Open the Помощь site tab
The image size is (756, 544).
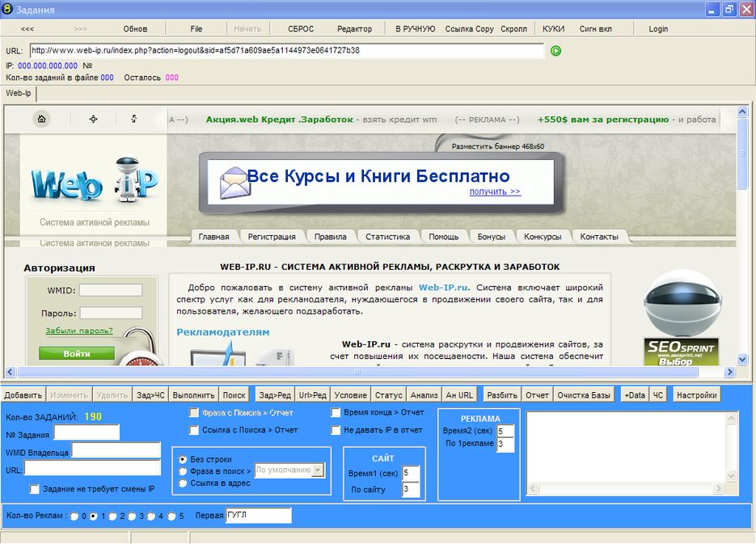pyautogui.click(x=444, y=237)
